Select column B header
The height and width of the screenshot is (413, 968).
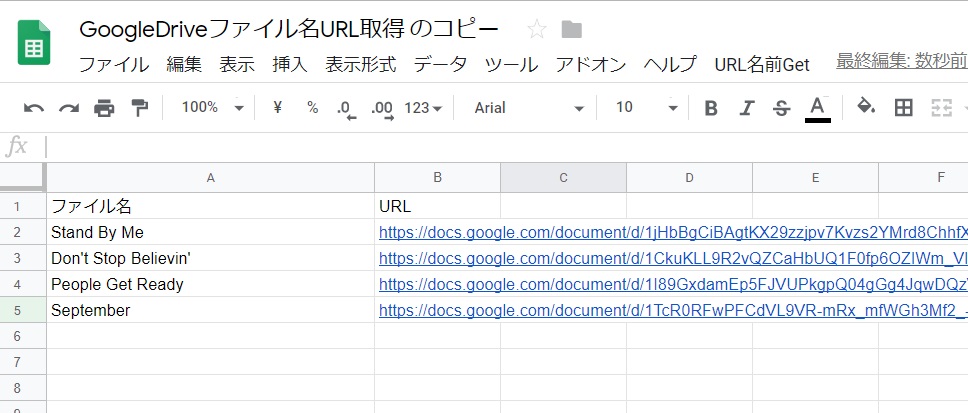[x=437, y=178]
